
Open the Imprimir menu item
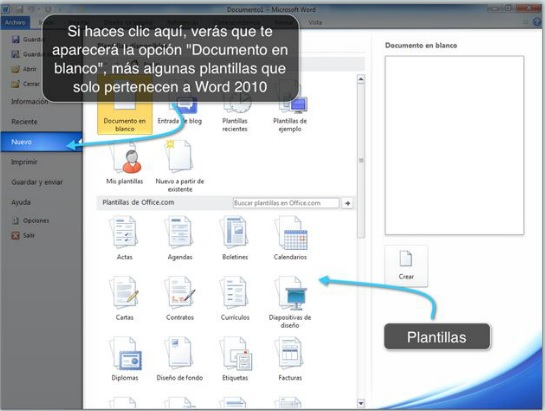coord(24,162)
